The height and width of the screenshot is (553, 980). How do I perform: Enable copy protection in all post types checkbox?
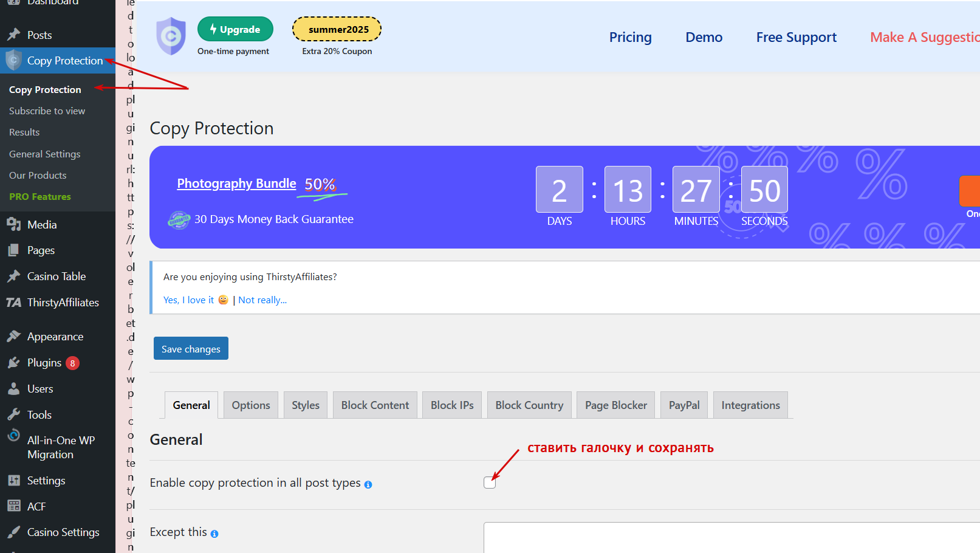click(x=490, y=483)
